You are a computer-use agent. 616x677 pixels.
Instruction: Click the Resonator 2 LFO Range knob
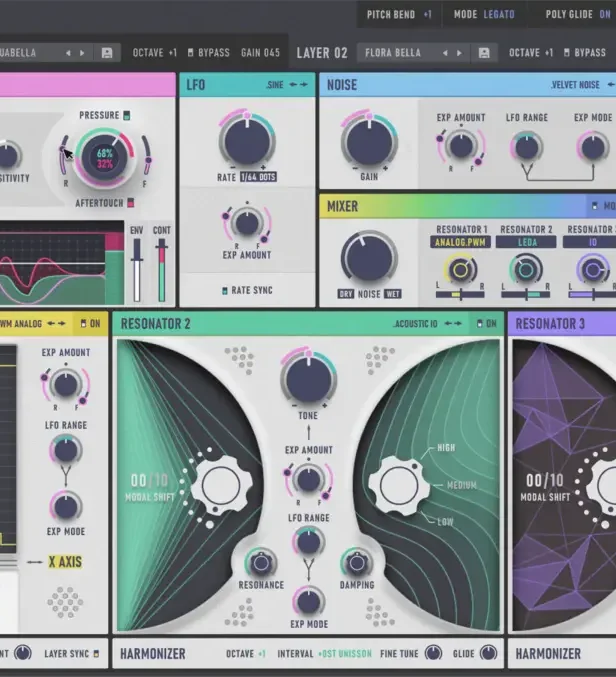pyautogui.click(x=309, y=542)
